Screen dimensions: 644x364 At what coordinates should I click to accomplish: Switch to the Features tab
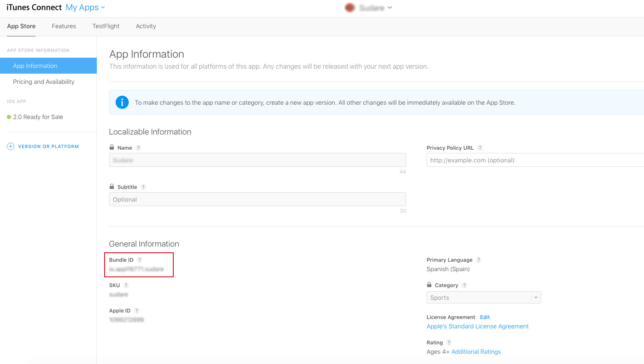coord(64,26)
